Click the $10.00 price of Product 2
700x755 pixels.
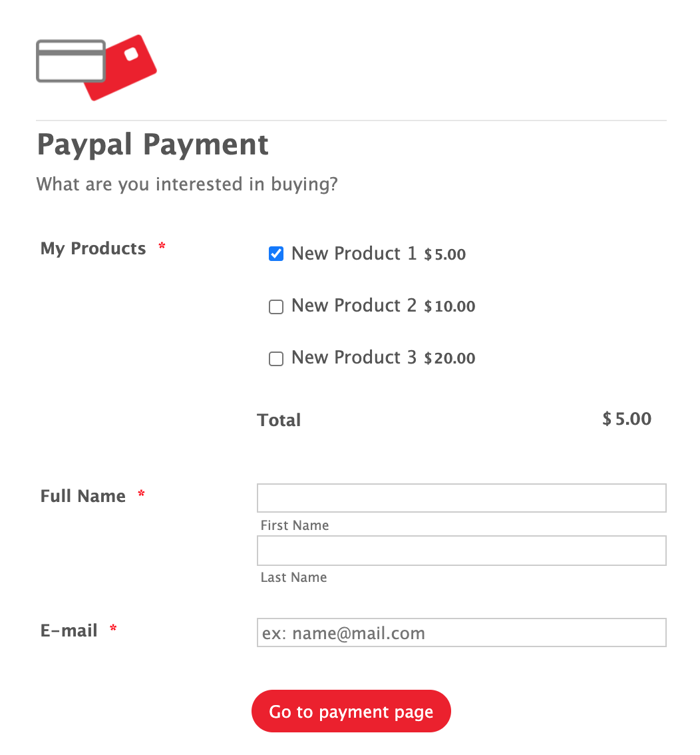(x=450, y=306)
